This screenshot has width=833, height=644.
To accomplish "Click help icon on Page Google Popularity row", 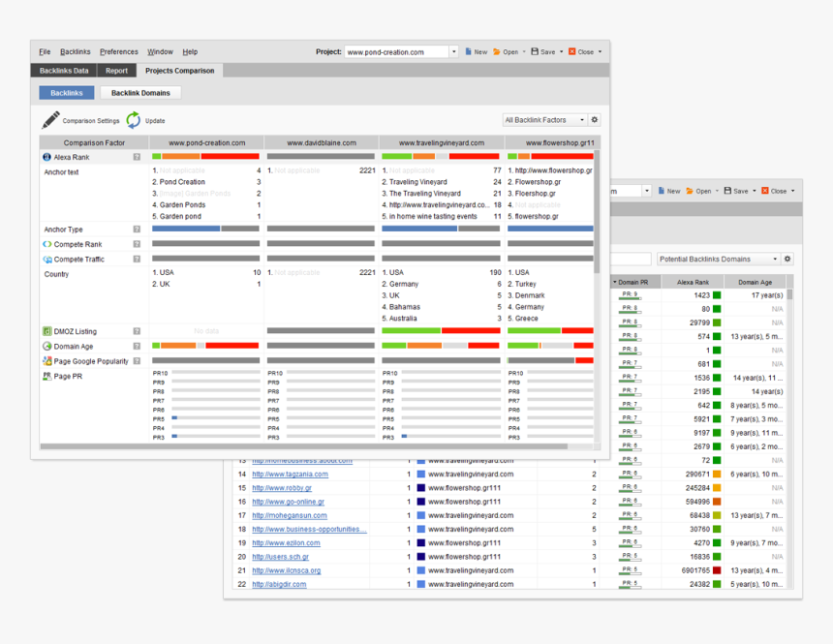I will point(137,361).
